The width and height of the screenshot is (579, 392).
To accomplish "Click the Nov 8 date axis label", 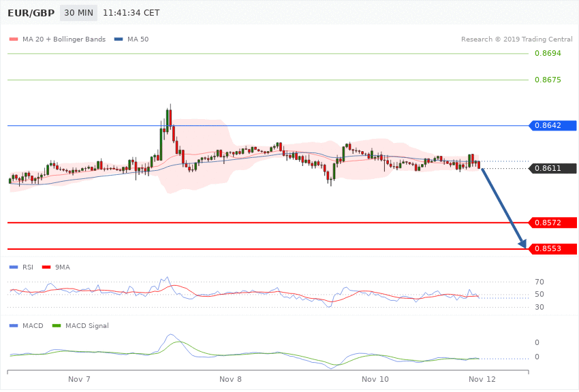I will pyautogui.click(x=230, y=379).
